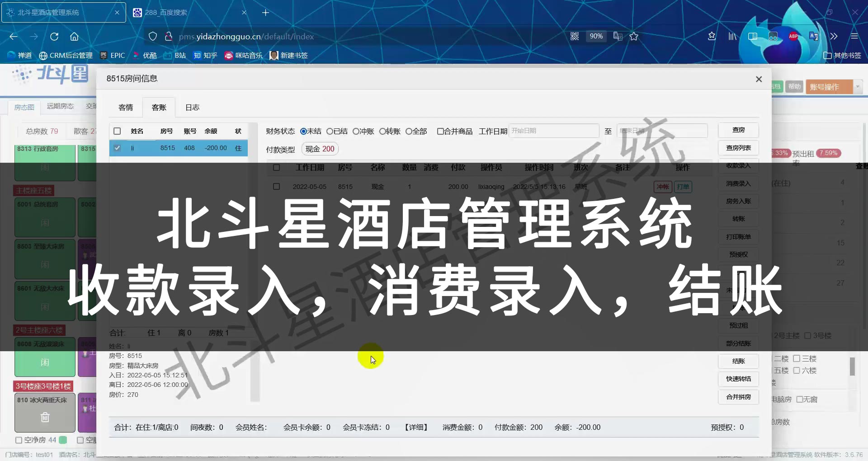Switch to 288_百度搜索 browser tab

[x=190, y=13]
